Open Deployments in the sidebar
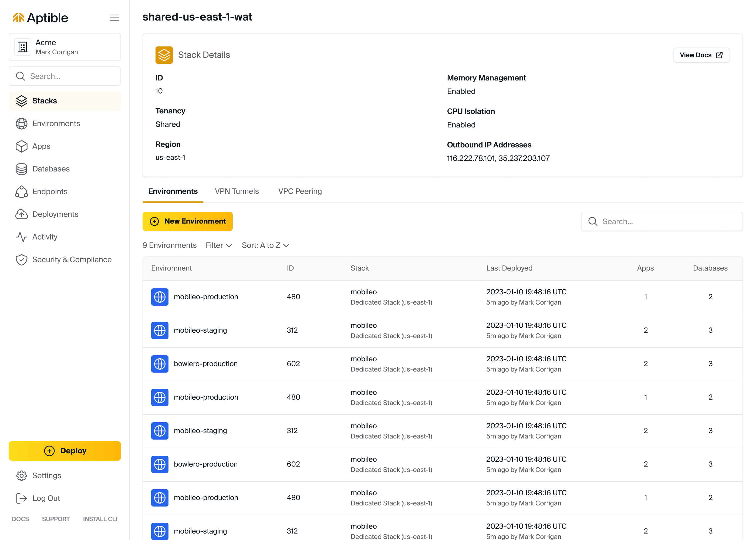 pyautogui.click(x=65, y=214)
